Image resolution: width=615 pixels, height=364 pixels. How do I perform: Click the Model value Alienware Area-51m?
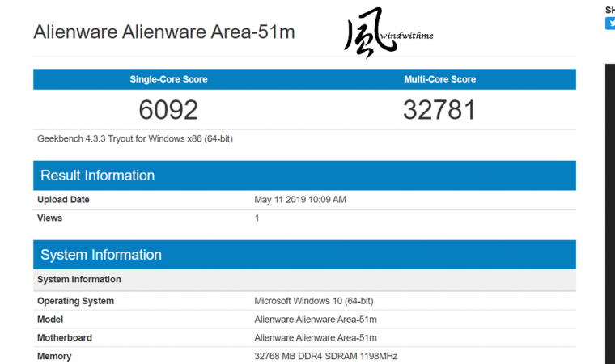point(316,320)
